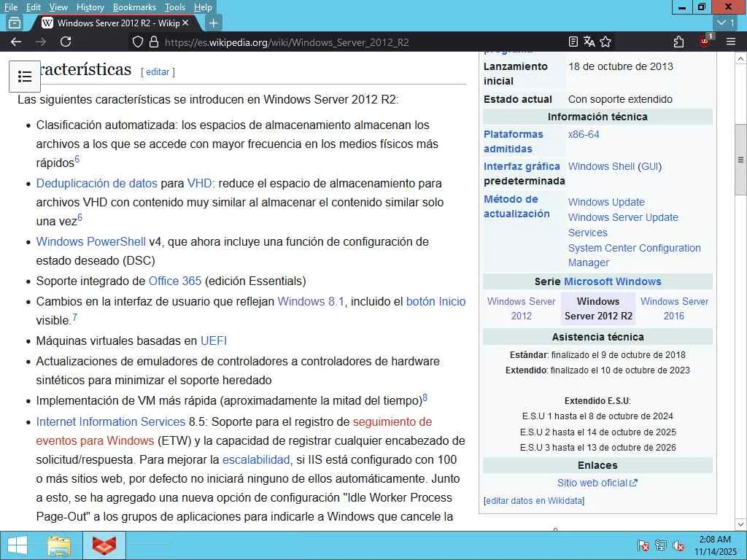
Task: Click footnote 7 after visible
Action: [x=74, y=318]
